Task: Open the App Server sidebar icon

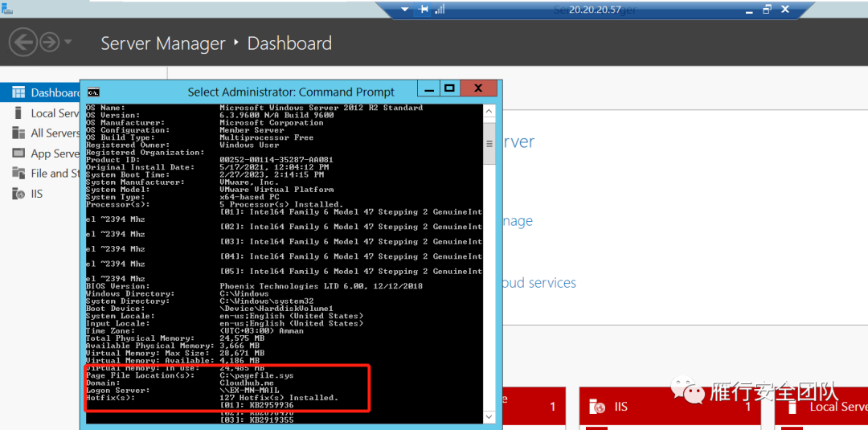Action: 18,154
